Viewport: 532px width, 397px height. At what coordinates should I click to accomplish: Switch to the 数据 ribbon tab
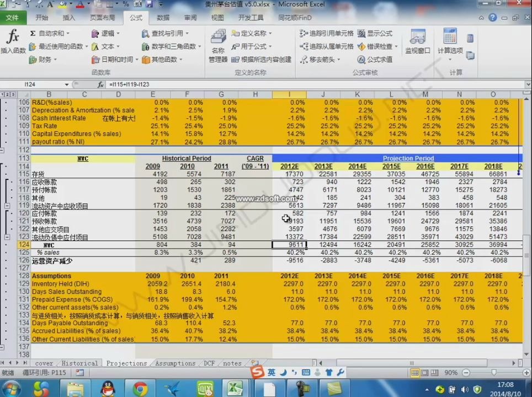163,18
